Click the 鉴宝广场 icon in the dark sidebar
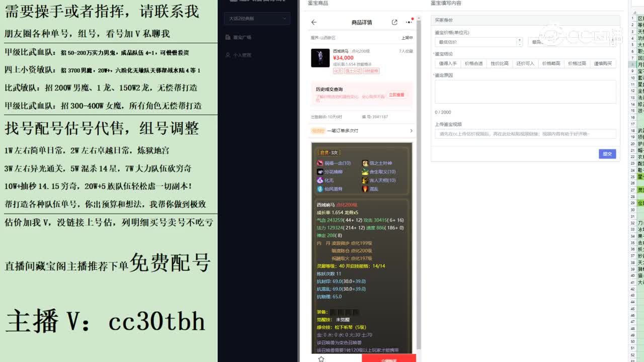The height and width of the screenshot is (362, 644). click(228, 36)
